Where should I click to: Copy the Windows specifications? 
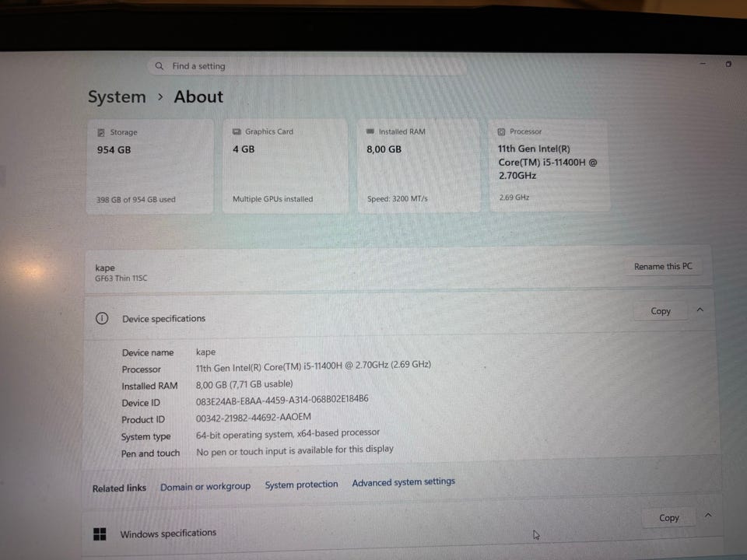pos(669,518)
